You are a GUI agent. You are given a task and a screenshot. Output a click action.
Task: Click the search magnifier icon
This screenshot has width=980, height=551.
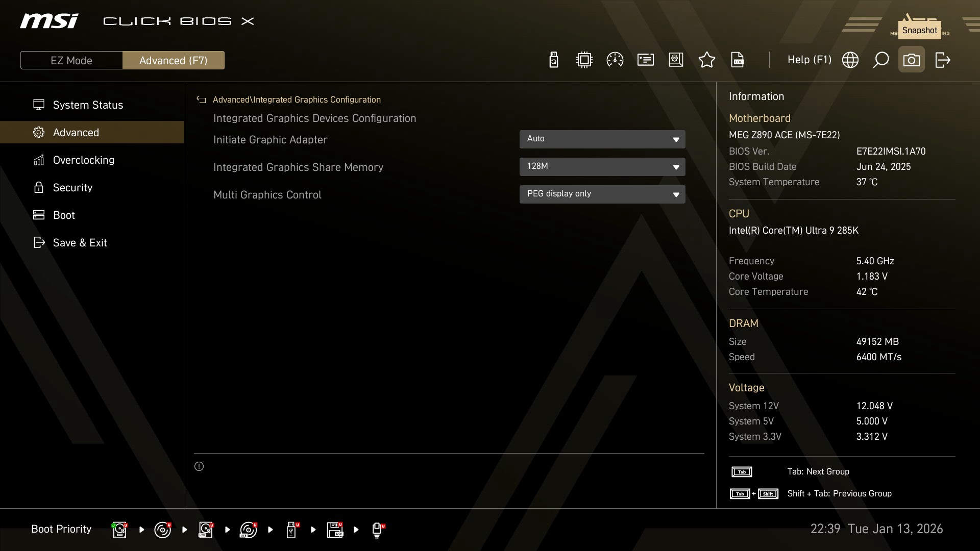click(880, 60)
